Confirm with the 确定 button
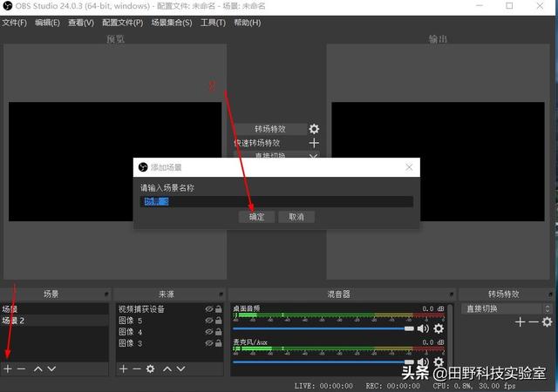The image size is (558, 392). click(x=256, y=217)
